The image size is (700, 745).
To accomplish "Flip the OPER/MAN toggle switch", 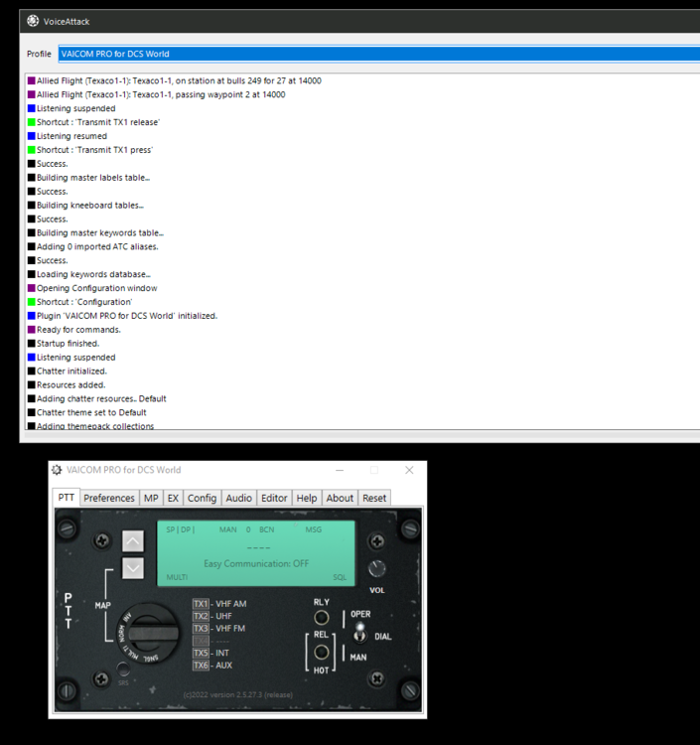I will click(360, 633).
